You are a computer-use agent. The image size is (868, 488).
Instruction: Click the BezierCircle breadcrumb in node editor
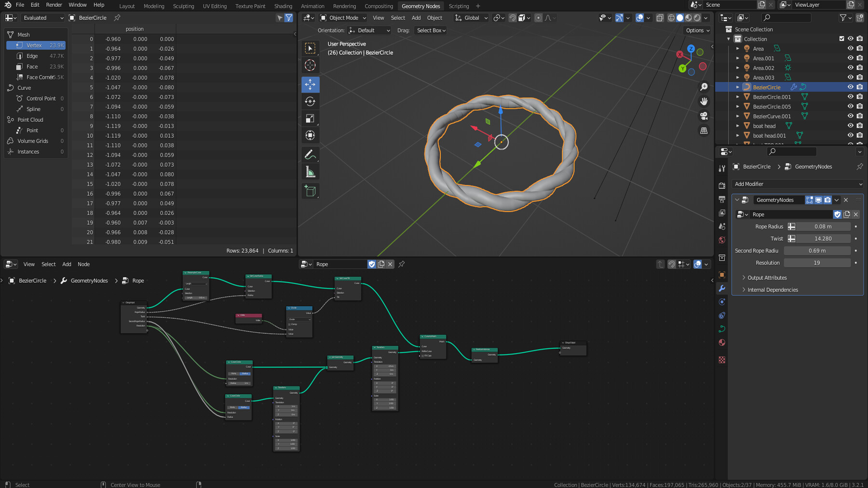click(x=32, y=280)
